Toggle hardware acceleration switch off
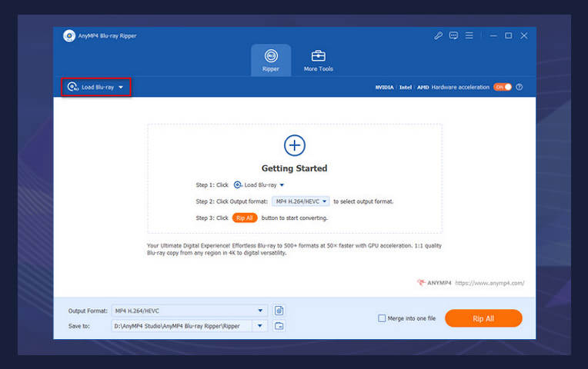The height and width of the screenshot is (369, 588). pyautogui.click(x=503, y=87)
